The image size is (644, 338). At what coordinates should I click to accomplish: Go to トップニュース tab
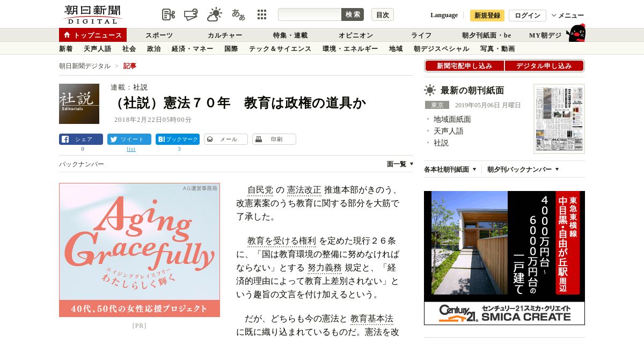coord(93,35)
